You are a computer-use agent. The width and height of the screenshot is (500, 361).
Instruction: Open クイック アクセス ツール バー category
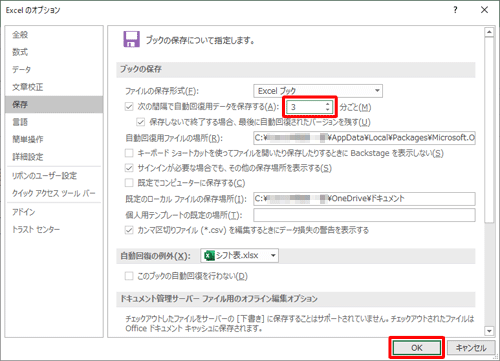[x=53, y=193]
